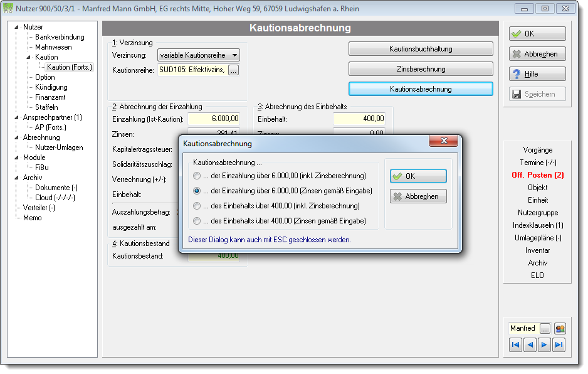
Task: Click the Zinsberechnung button
Action: pyautogui.click(x=421, y=69)
